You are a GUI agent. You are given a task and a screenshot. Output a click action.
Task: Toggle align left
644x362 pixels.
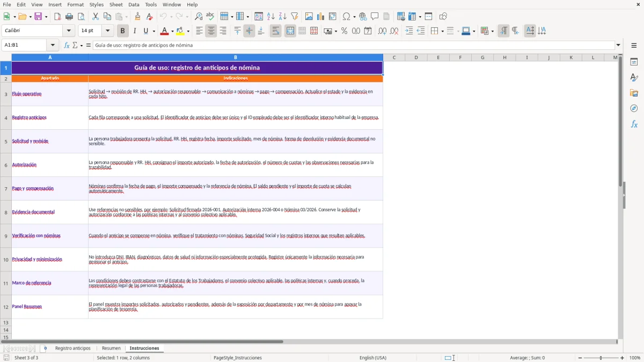coord(199,31)
